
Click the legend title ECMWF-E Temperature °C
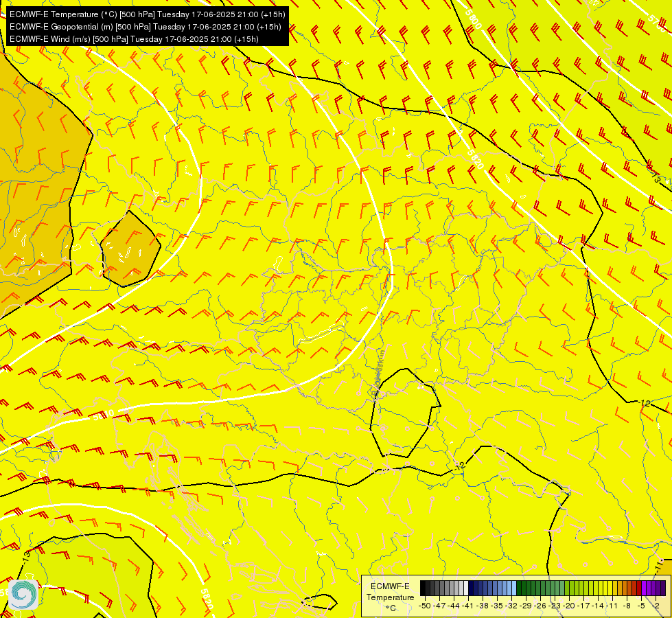(x=390, y=597)
